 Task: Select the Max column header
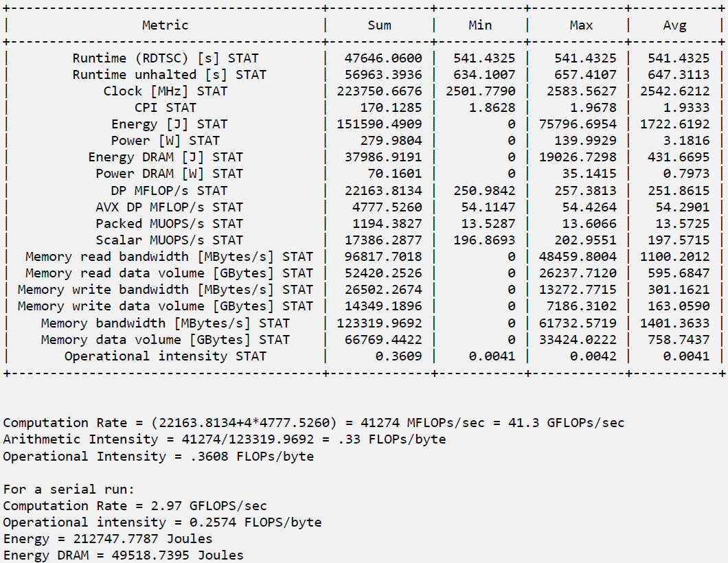point(581,25)
